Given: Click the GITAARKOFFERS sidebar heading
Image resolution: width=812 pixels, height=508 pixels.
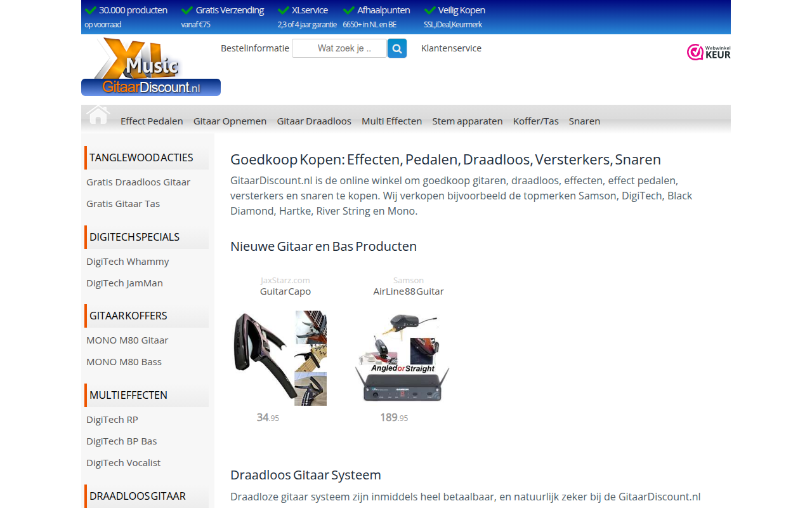Looking at the screenshot, I should tap(147, 316).
